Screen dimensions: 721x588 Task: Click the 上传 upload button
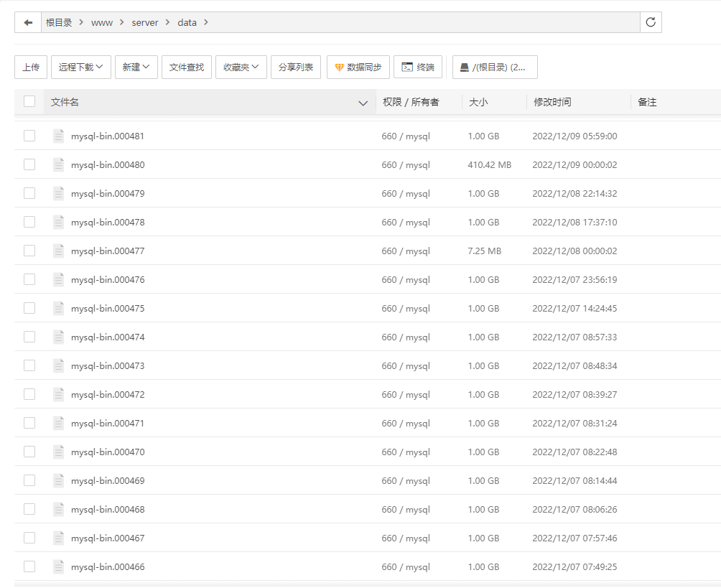point(31,67)
